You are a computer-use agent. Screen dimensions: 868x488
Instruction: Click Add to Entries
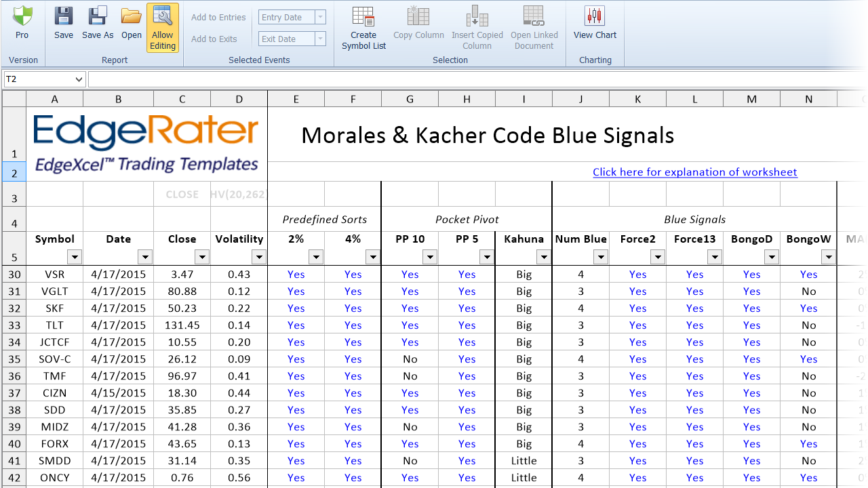pos(218,17)
